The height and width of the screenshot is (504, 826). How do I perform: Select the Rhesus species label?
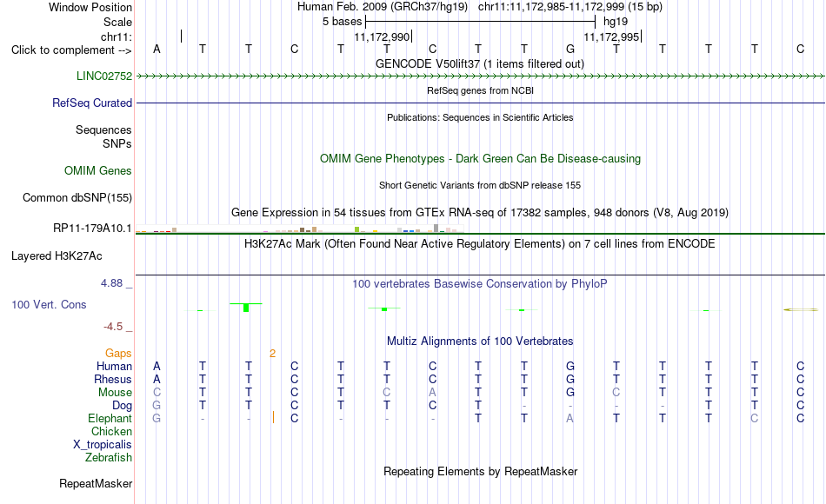point(113,379)
